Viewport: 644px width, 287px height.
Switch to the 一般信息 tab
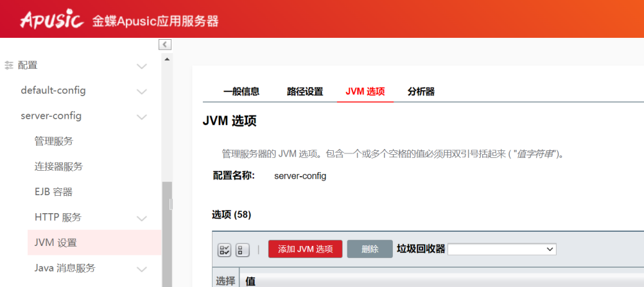tap(241, 92)
